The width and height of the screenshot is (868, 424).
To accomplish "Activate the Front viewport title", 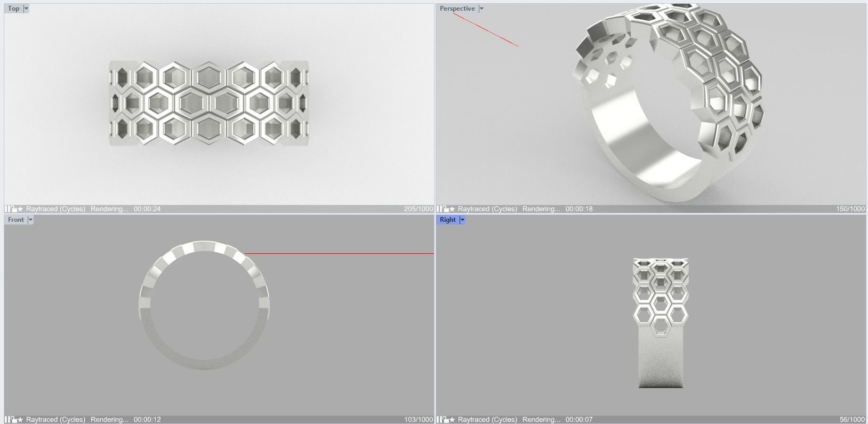I will 16,220.
